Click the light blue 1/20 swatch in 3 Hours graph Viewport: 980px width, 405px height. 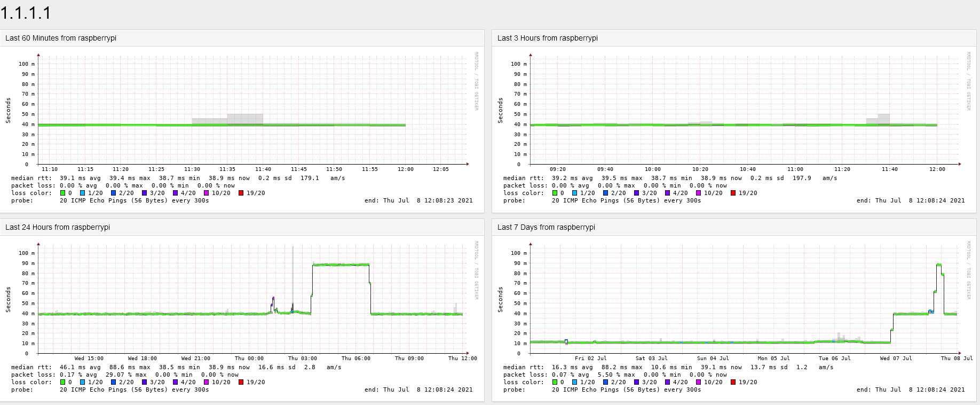(575, 193)
